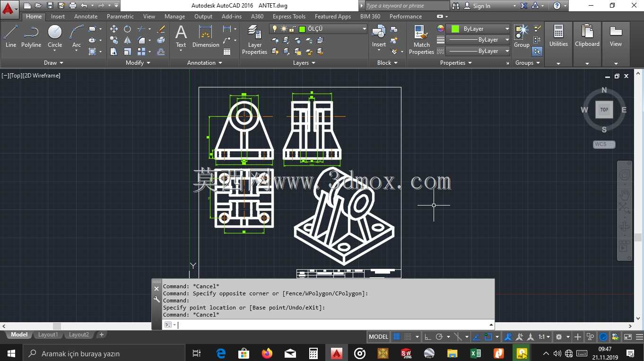Click the Save icon in quick access toolbar
This screenshot has height=361, width=644.
pyautogui.click(x=50, y=6)
